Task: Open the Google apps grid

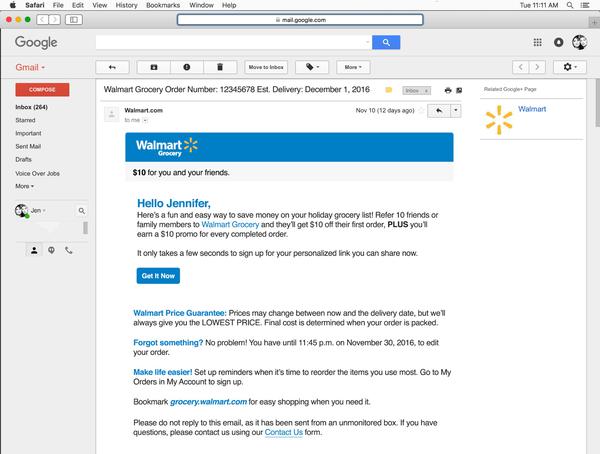Action: click(538, 42)
